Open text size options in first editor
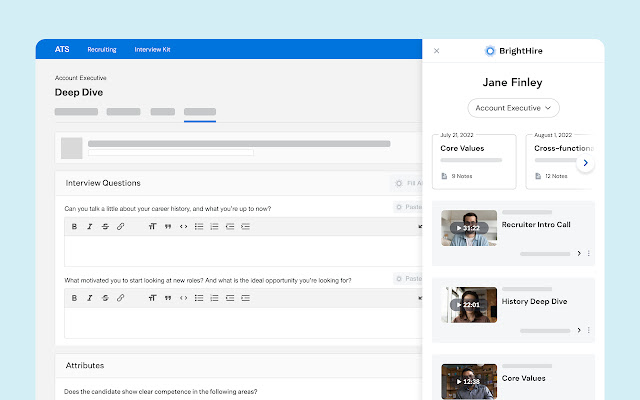This screenshot has height=400, width=640. 152,227
